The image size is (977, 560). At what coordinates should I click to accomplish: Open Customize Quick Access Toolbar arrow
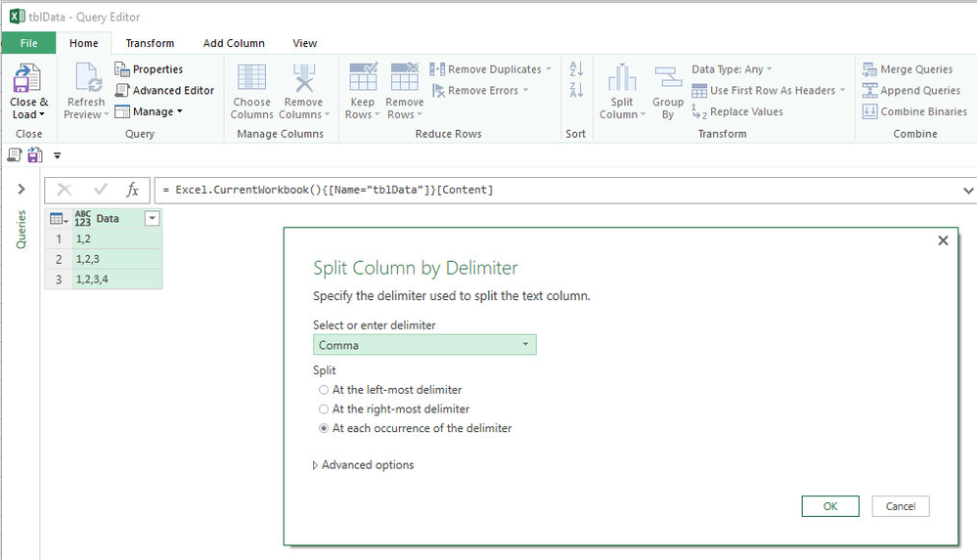(x=58, y=155)
